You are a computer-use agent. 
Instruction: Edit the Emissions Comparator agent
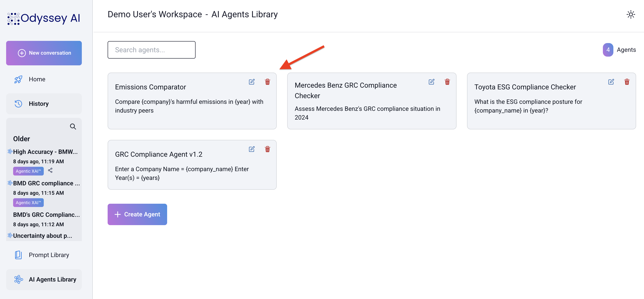252,82
